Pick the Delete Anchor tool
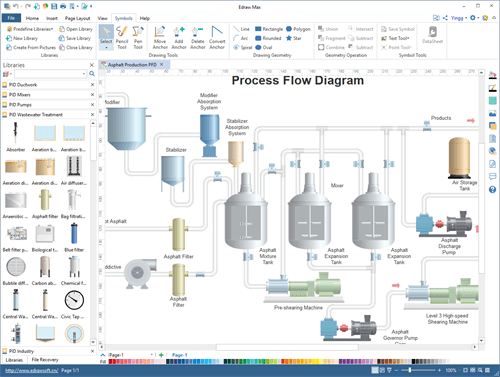Image resolution: width=500 pixels, height=377 pixels. click(198, 38)
